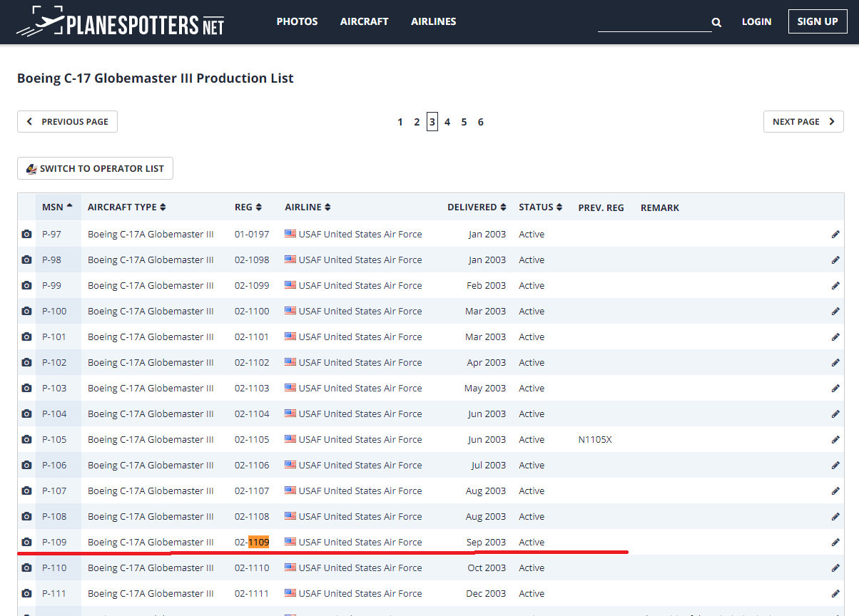This screenshot has height=616, width=859.
Task: Edit the P-109 row with pencil icon
Action: [x=835, y=542]
